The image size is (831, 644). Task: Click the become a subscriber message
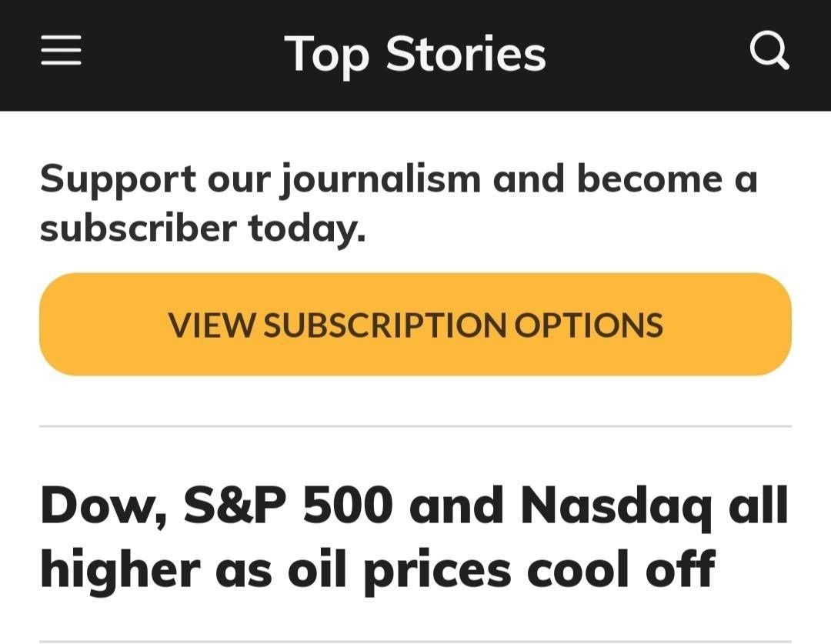tap(399, 204)
